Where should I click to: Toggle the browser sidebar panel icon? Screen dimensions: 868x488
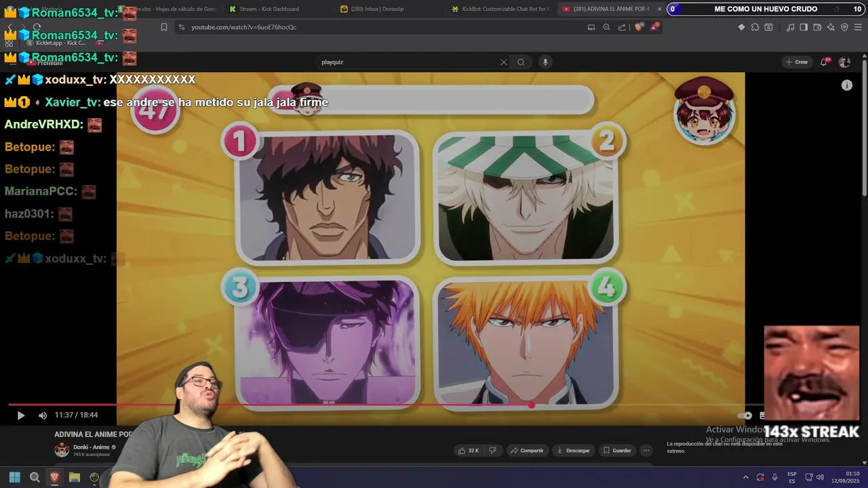tap(804, 27)
